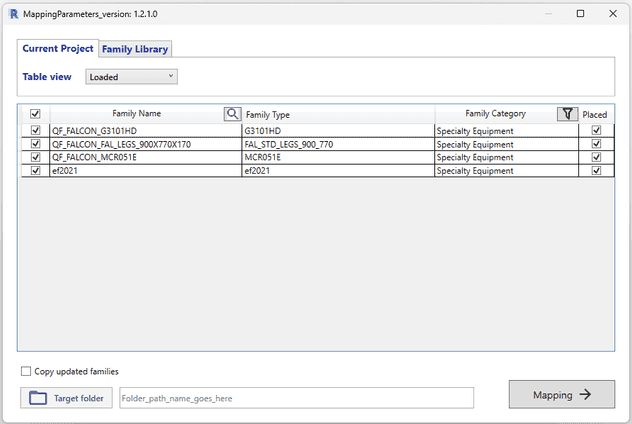This screenshot has height=424, width=632.
Task: Click the folder path input field
Action: tap(296, 398)
